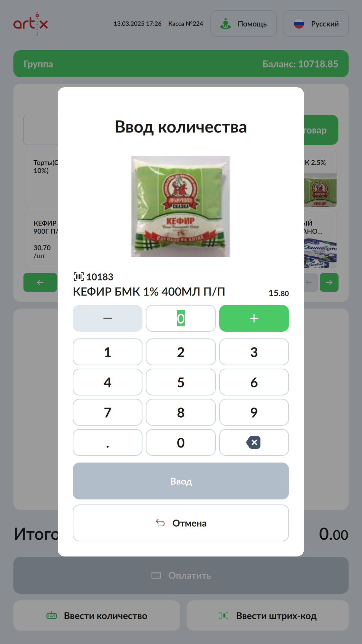Confirm quantity with the Ввод button
The height and width of the screenshot is (644, 362).
pos(181,481)
